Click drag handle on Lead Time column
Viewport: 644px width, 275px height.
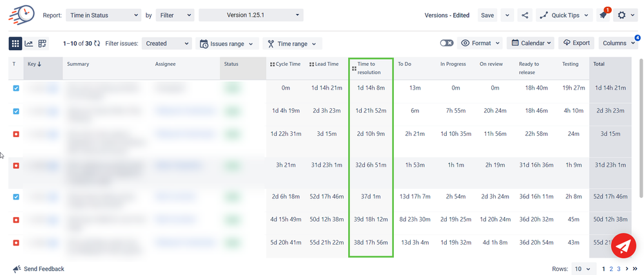coord(311,64)
